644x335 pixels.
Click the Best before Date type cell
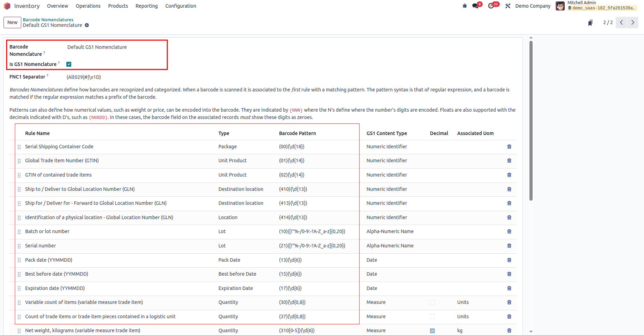click(x=237, y=274)
